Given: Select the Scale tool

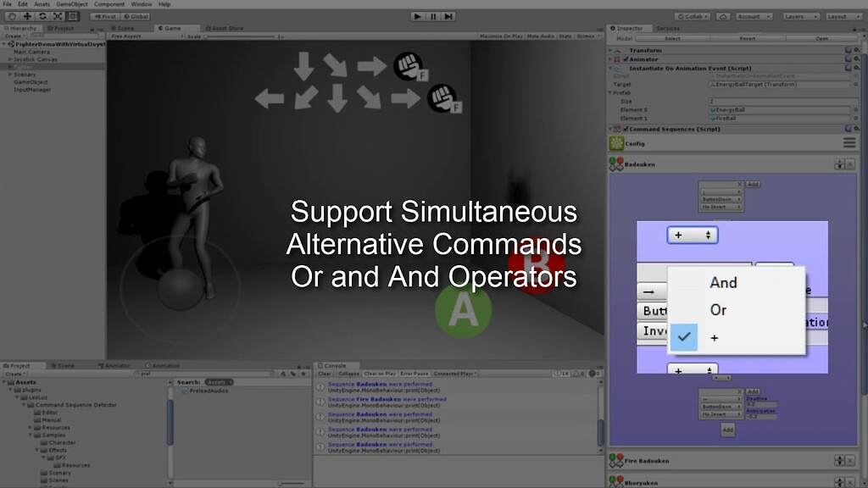Looking at the screenshot, I should [x=58, y=15].
